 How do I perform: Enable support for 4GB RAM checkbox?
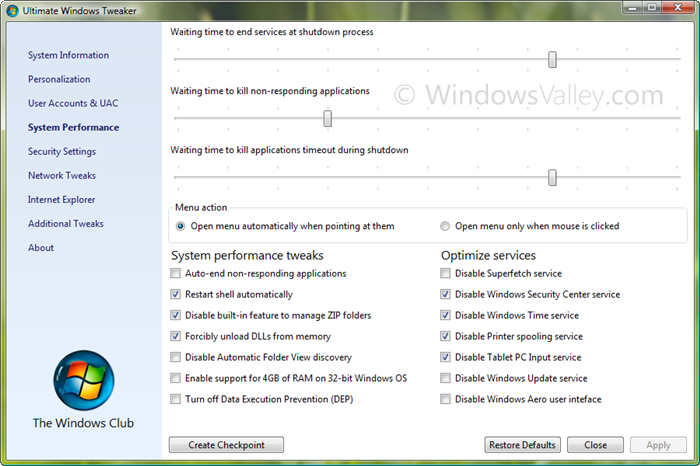coord(175,378)
